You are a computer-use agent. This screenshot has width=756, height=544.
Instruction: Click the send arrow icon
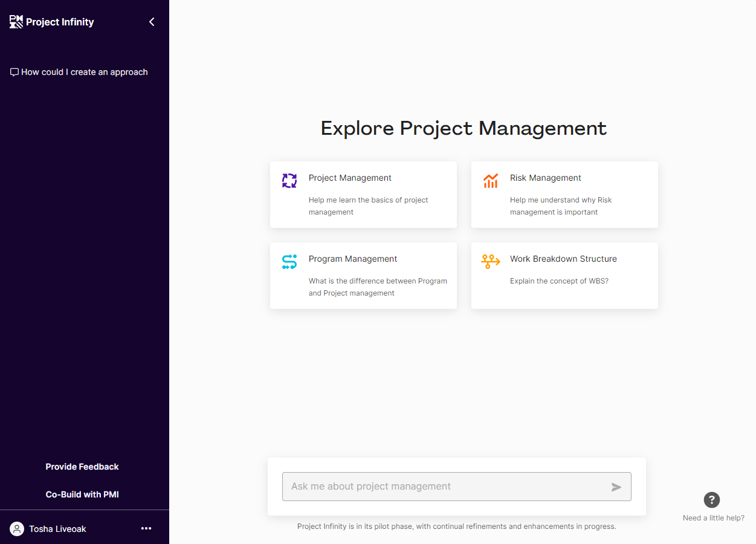pos(616,487)
